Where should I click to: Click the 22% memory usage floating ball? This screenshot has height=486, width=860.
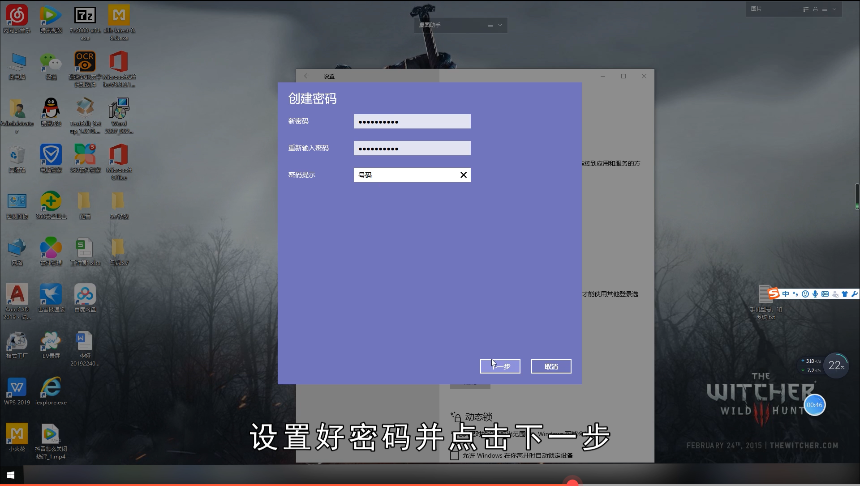[836, 365]
